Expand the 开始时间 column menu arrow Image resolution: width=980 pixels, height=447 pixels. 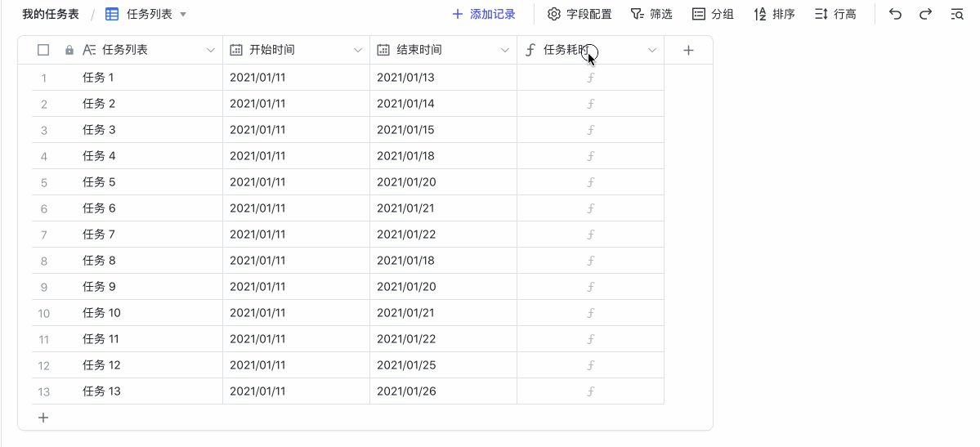coord(358,50)
